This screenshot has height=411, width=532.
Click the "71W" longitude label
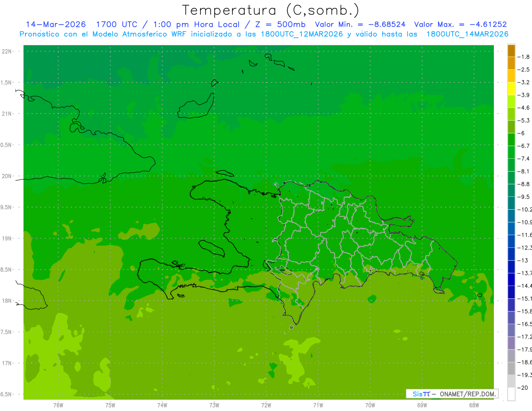[318, 405]
